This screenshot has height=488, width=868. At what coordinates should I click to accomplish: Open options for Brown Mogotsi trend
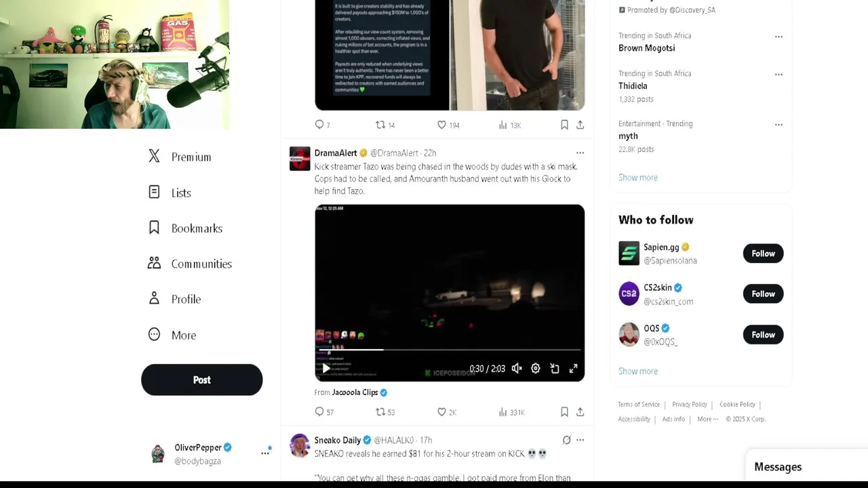pyautogui.click(x=778, y=37)
